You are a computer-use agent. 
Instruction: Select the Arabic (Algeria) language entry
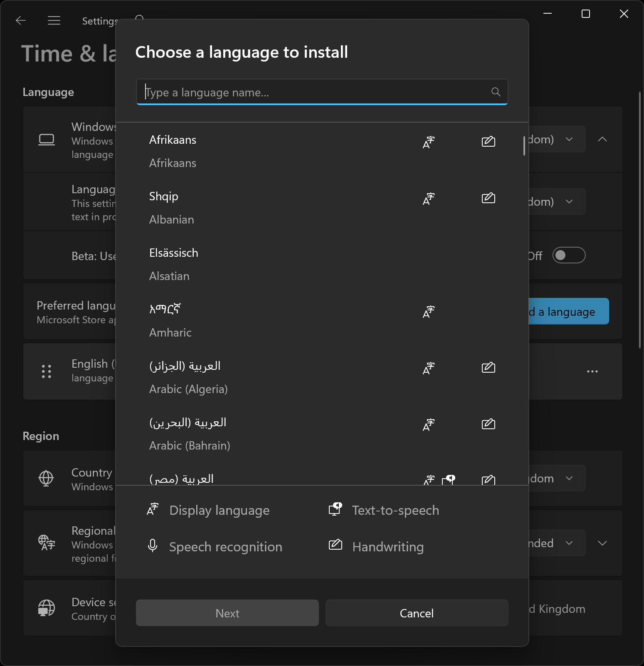pyautogui.click(x=322, y=377)
